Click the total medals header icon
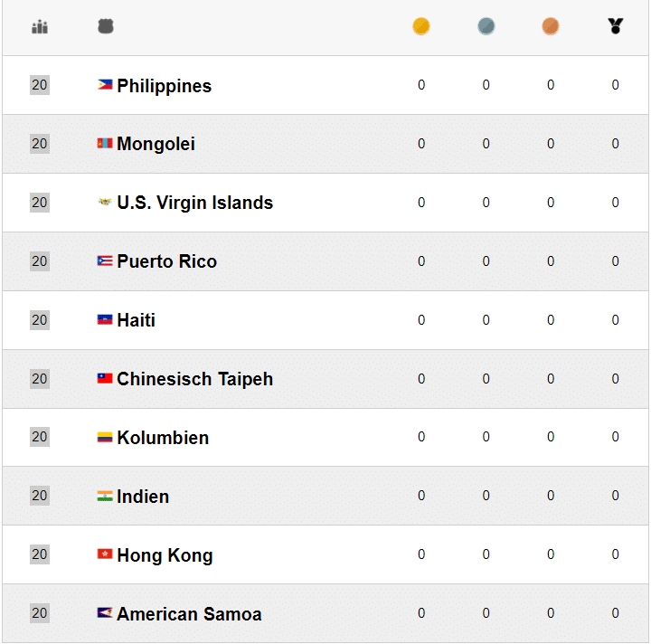The width and height of the screenshot is (651, 644). [616, 27]
